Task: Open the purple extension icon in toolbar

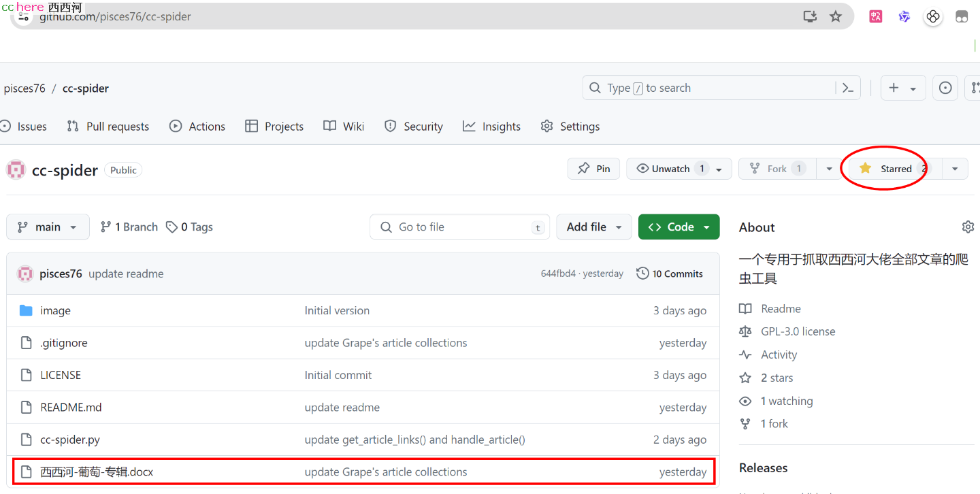Action: (x=904, y=16)
